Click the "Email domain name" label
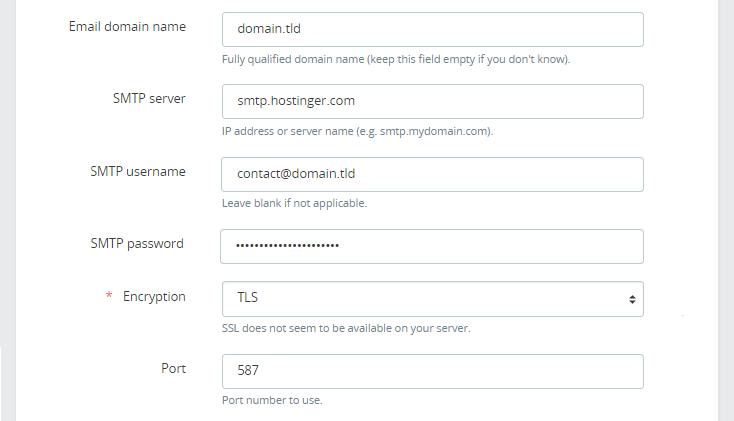The width and height of the screenshot is (734, 421). (x=127, y=27)
